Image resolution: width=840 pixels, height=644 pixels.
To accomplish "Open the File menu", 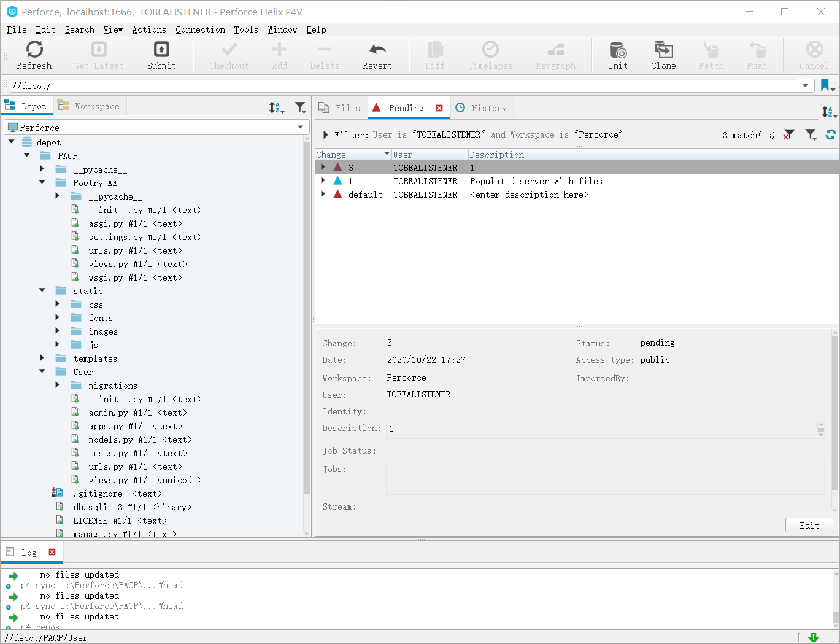I will coord(17,29).
